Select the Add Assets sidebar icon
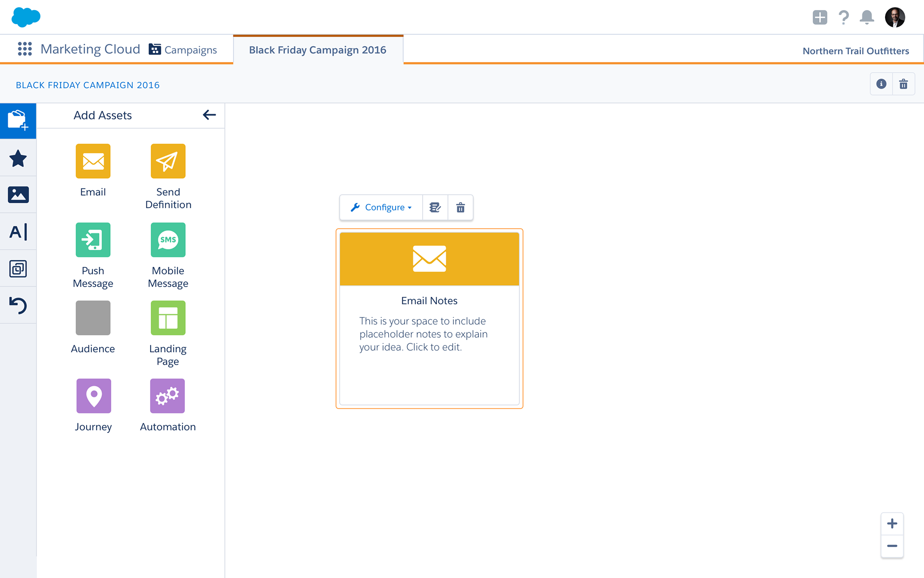 tap(18, 121)
